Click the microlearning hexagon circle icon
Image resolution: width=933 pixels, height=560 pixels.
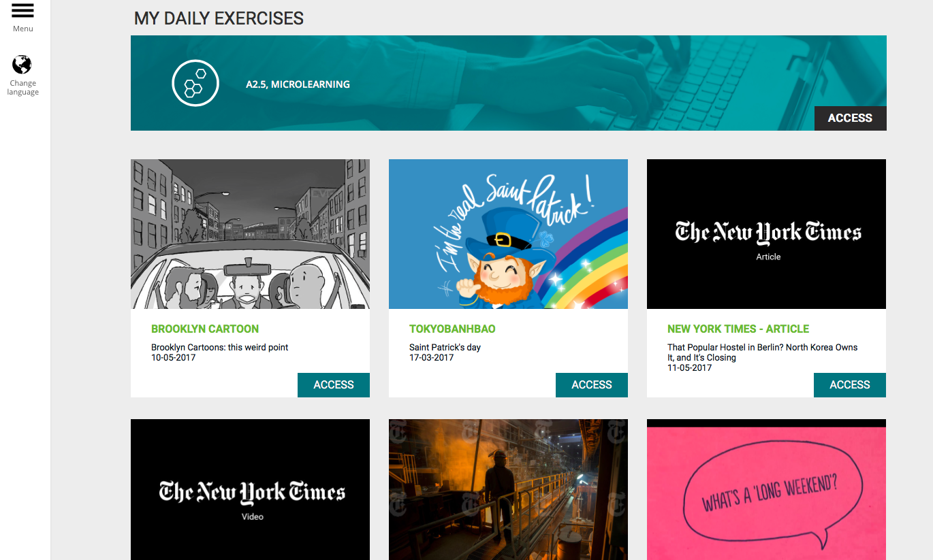[x=195, y=84]
